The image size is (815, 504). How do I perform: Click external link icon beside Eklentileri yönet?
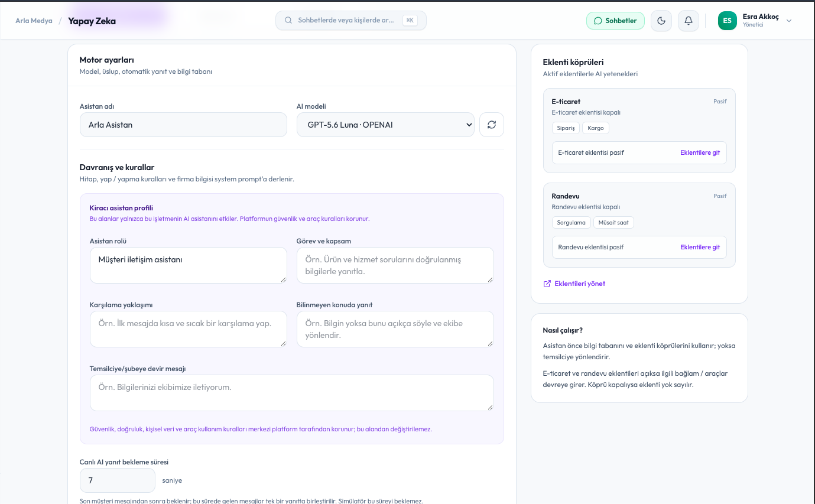547,284
